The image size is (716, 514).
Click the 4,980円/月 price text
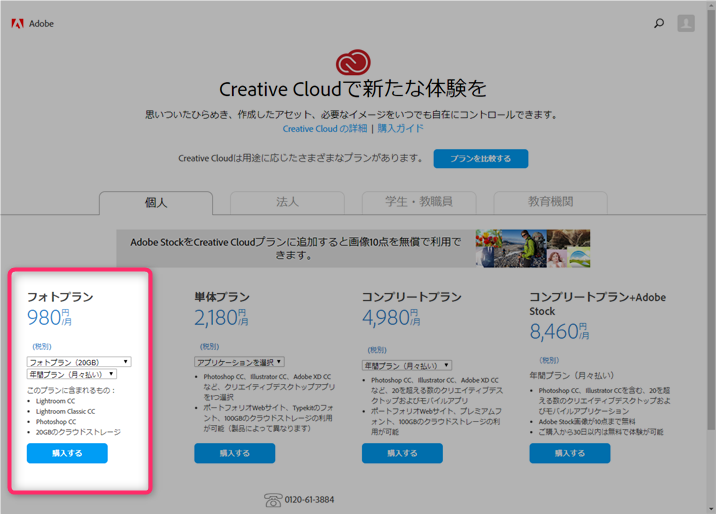(391, 318)
